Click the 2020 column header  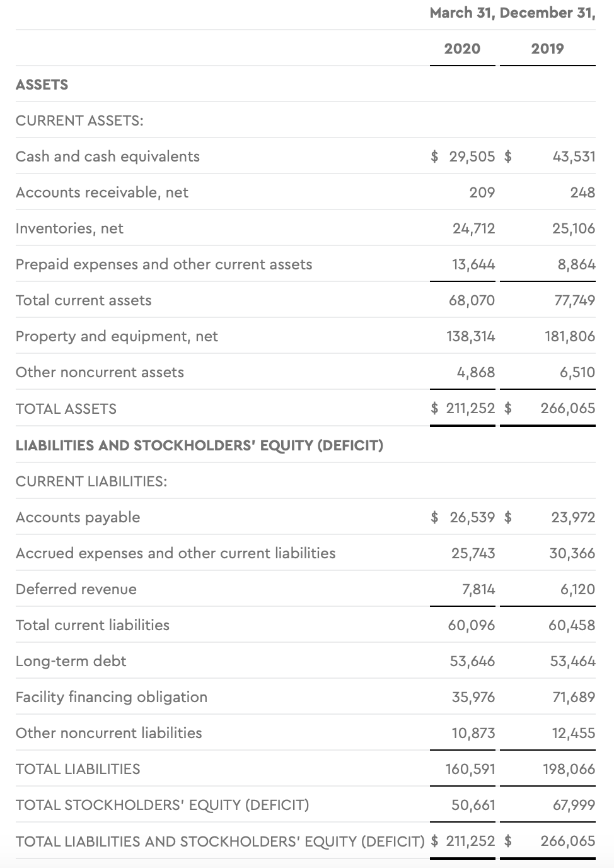[x=462, y=49]
